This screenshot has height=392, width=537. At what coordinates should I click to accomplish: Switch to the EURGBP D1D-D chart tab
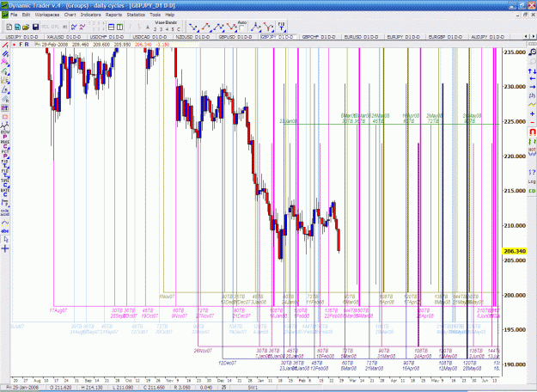(446, 37)
